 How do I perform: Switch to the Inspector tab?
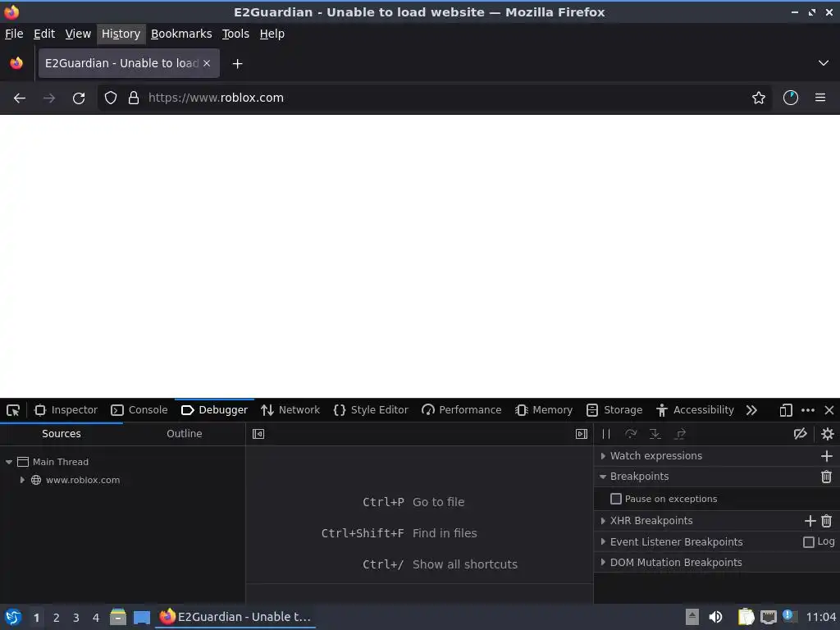(66, 410)
